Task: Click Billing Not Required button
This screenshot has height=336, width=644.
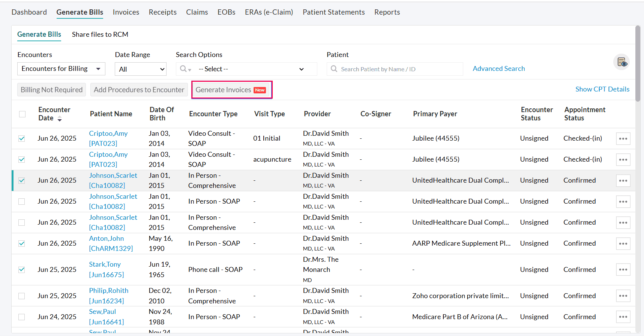Action: click(x=51, y=90)
